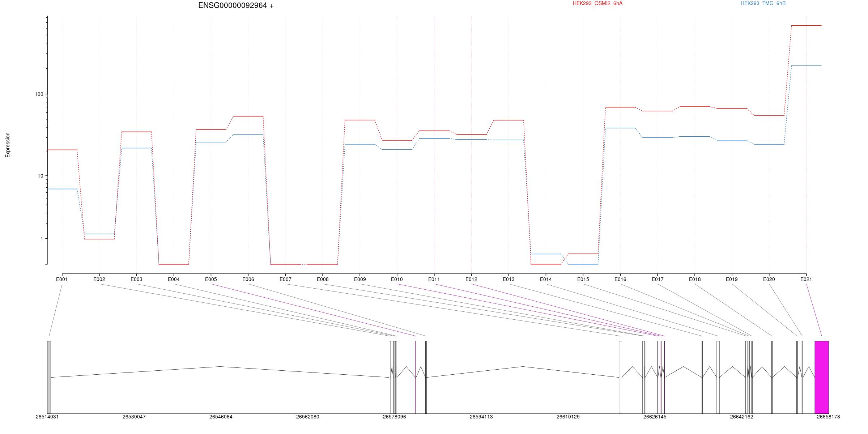Click exon label E016
Image resolution: width=868 pixels, height=434 pixels.
coord(620,279)
